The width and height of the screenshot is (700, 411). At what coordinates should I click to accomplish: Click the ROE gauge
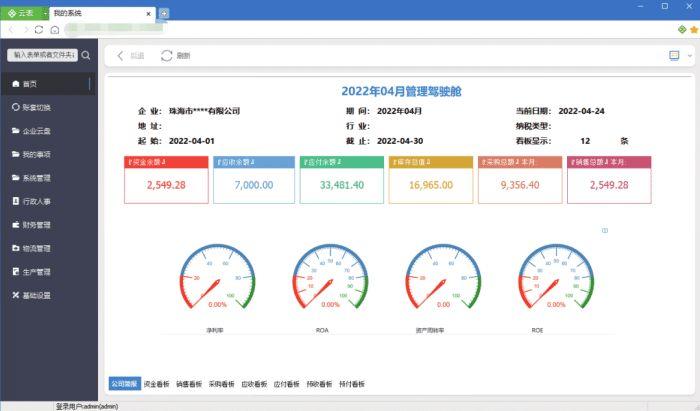556,277
